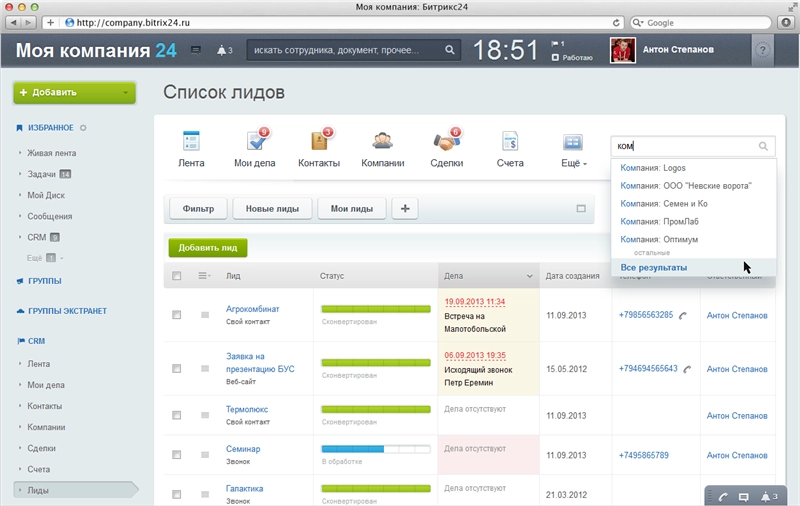Select the Новые лиды filter tab
This screenshot has width=800, height=506.
click(x=273, y=209)
